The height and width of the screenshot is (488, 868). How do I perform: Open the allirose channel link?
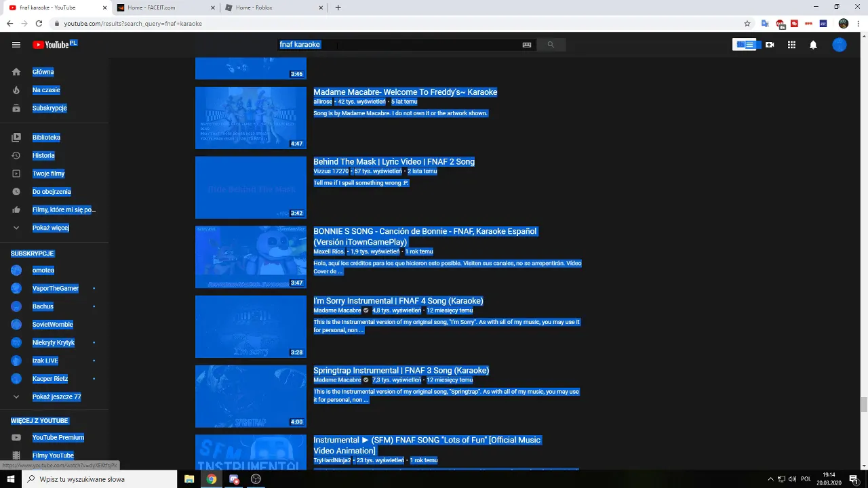pyautogui.click(x=323, y=102)
